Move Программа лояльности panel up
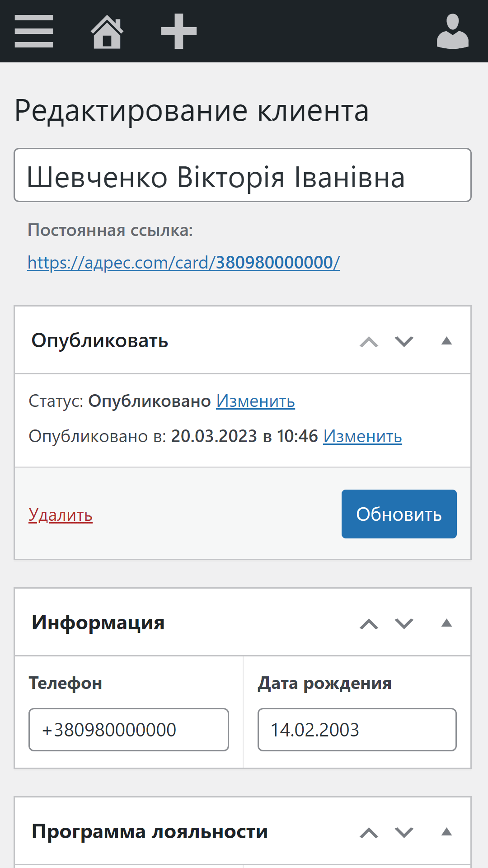This screenshot has height=868, width=488. 369,832
